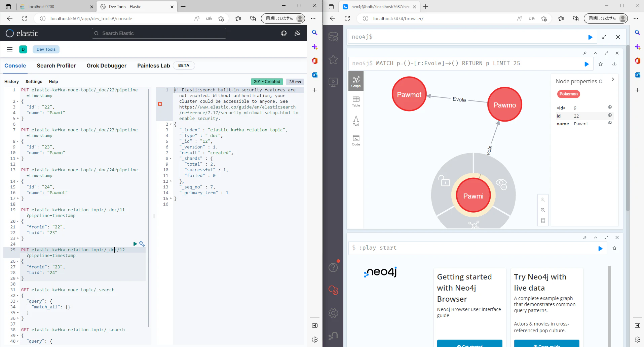Collapse the request body at editor line 2

(x=18, y=101)
